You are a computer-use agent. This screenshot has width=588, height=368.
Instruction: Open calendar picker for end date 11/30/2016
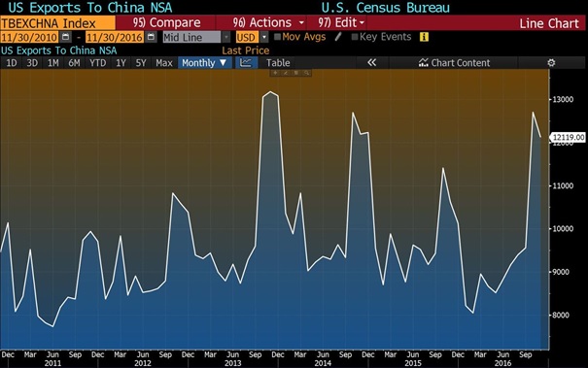tap(151, 37)
